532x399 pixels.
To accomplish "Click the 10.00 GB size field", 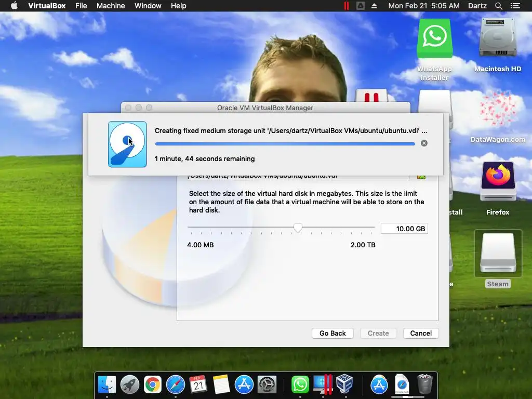I will pyautogui.click(x=404, y=229).
